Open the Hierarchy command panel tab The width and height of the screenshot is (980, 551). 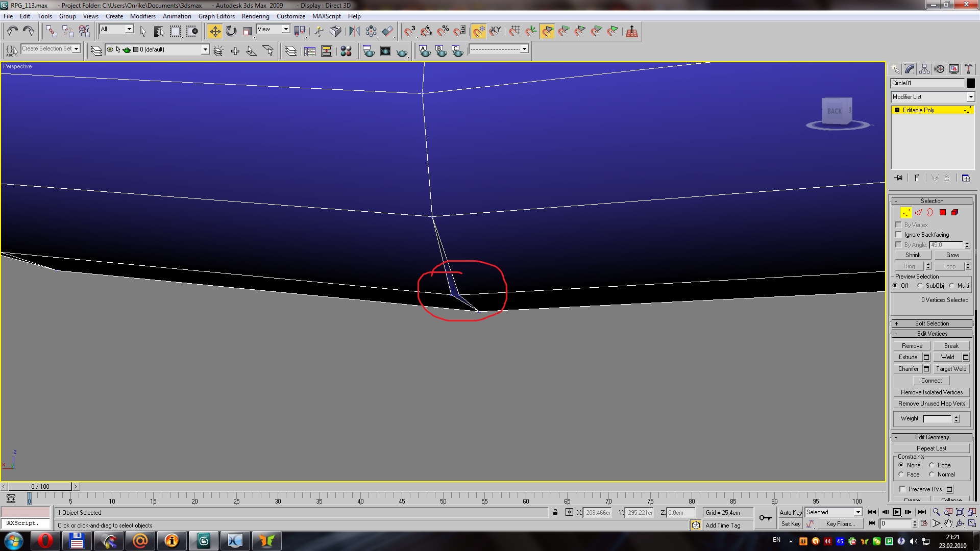coord(924,69)
